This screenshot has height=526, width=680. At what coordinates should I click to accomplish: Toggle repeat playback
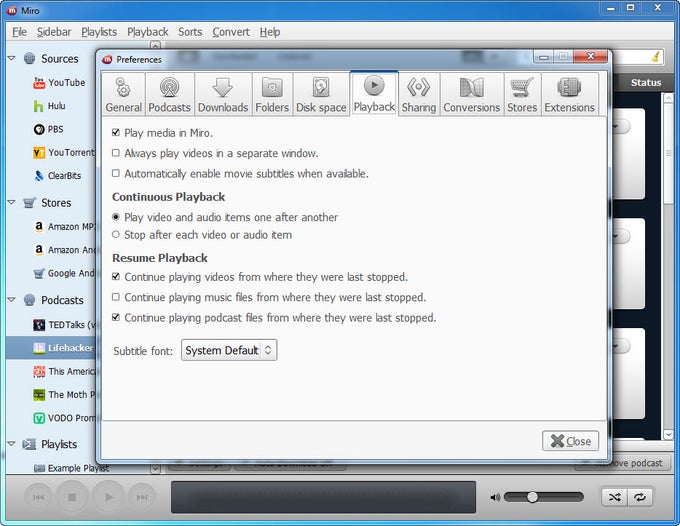click(x=640, y=497)
